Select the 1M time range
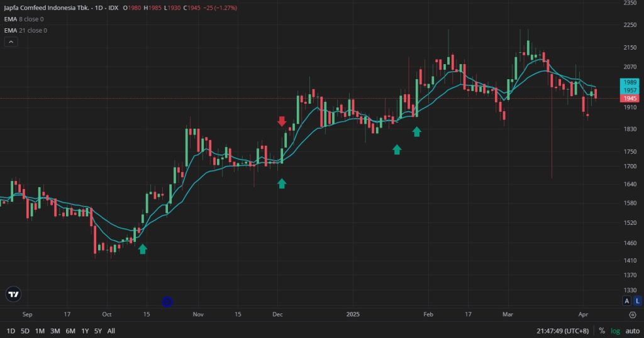The width and height of the screenshot is (644, 338). 40,330
